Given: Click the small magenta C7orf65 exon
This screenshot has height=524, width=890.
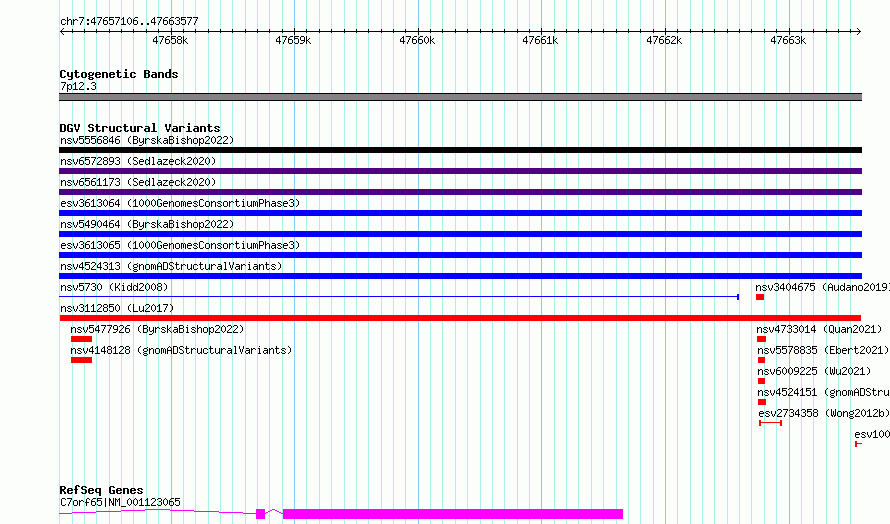Looking at the screenshot, I should (261, 514).
